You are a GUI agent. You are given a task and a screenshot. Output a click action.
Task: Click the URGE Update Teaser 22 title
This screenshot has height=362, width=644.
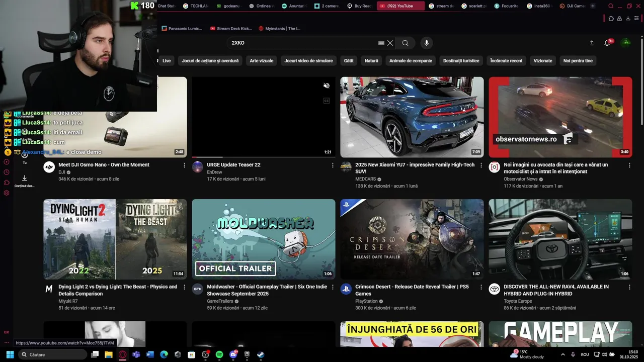[x=233, y=165]
